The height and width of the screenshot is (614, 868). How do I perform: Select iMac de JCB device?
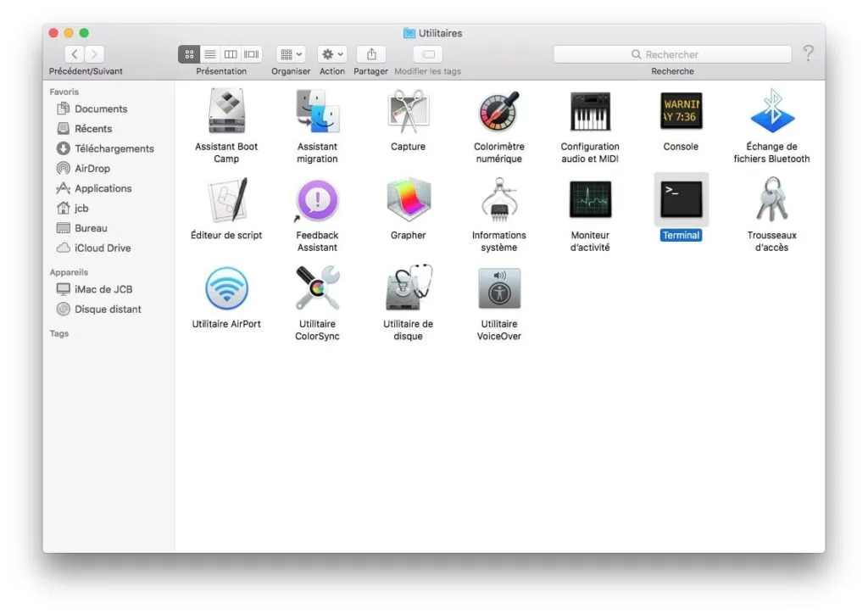(x=94, y=289)
